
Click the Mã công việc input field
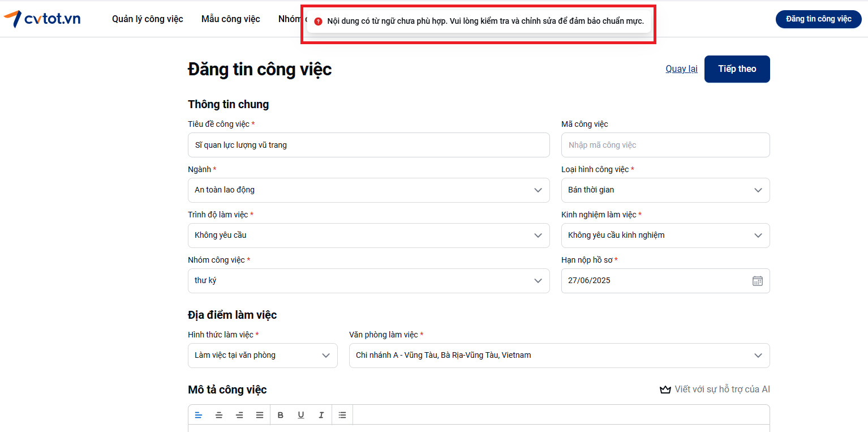(665, 145)
